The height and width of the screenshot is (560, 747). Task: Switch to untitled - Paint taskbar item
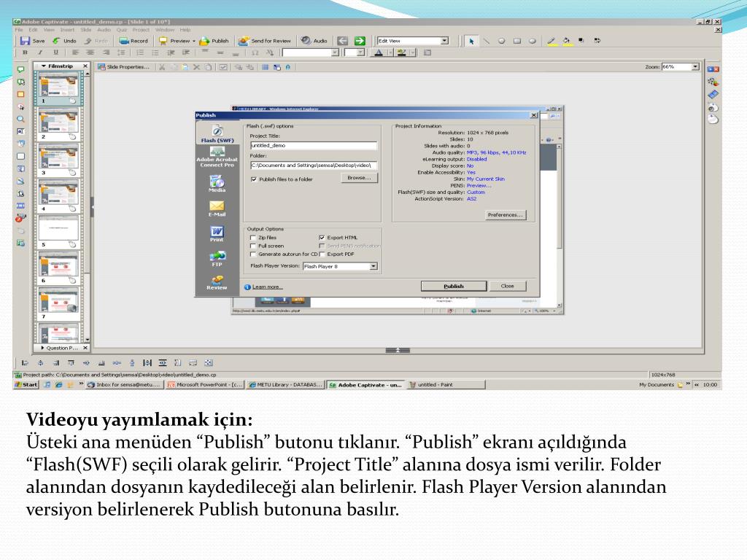[x=446, y=385]
